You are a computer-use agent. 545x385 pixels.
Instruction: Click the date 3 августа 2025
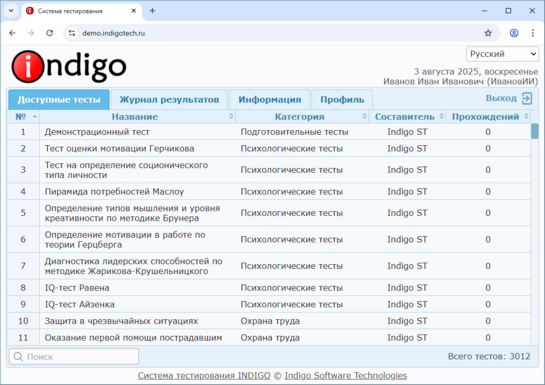click(446, 72)
